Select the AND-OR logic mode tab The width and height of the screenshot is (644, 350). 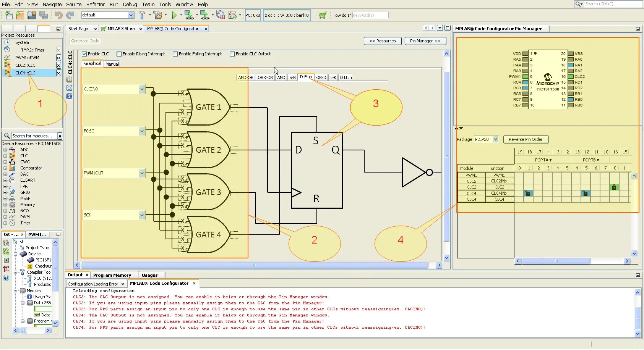coord(246,77)
